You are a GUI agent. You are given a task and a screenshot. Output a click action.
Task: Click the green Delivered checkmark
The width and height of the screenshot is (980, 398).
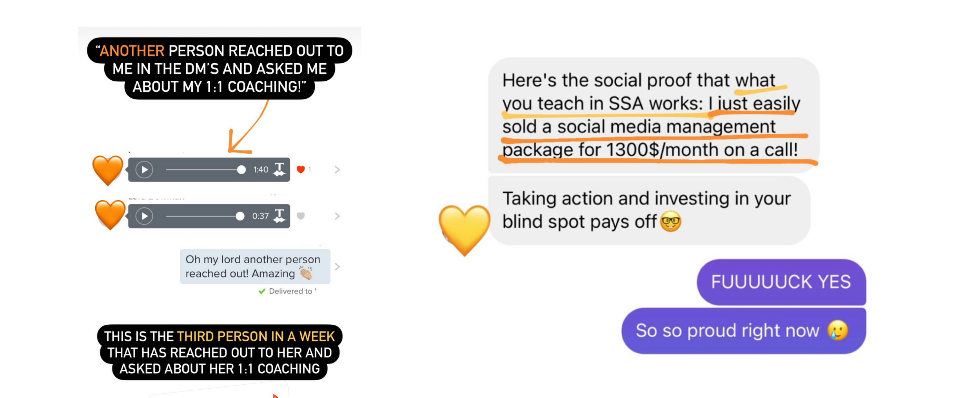pyautogui.click(x=262, y=291)
